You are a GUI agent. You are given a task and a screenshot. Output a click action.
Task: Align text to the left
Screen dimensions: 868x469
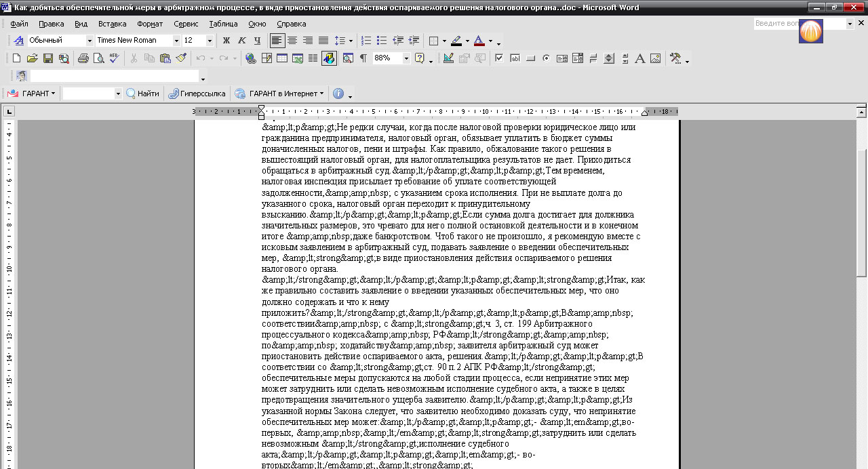tap(277, 41)
